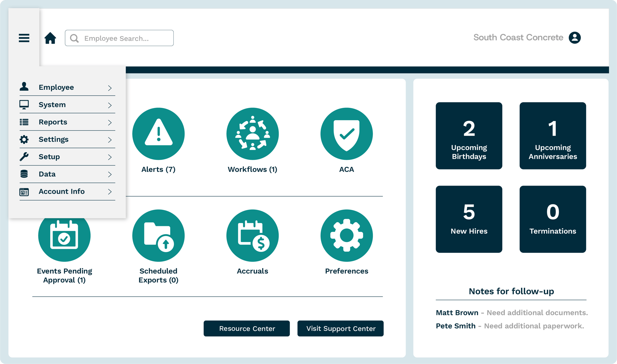Click the Workflows (1) label

(x=253, y=170)
